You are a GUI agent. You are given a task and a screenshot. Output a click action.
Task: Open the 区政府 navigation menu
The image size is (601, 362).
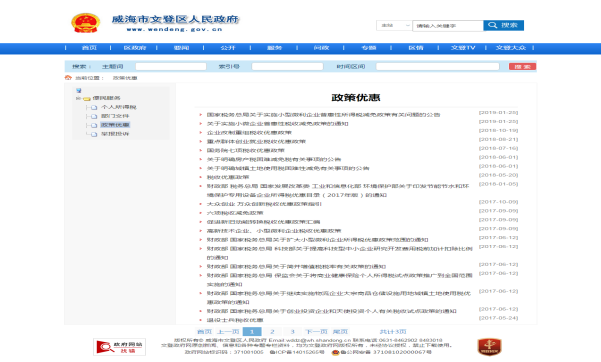pyautogui.click(x=135, y=48)
